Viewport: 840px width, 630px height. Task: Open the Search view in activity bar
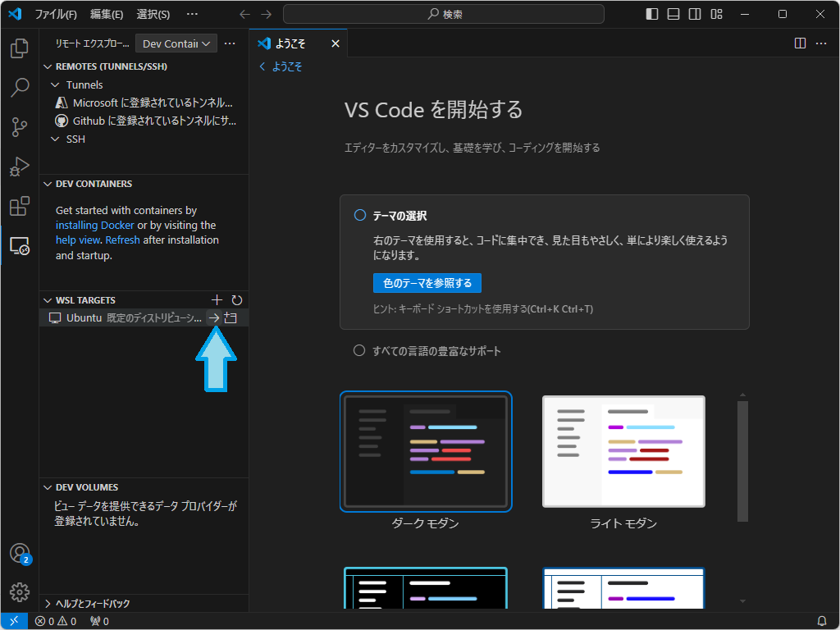pos(20,88)
